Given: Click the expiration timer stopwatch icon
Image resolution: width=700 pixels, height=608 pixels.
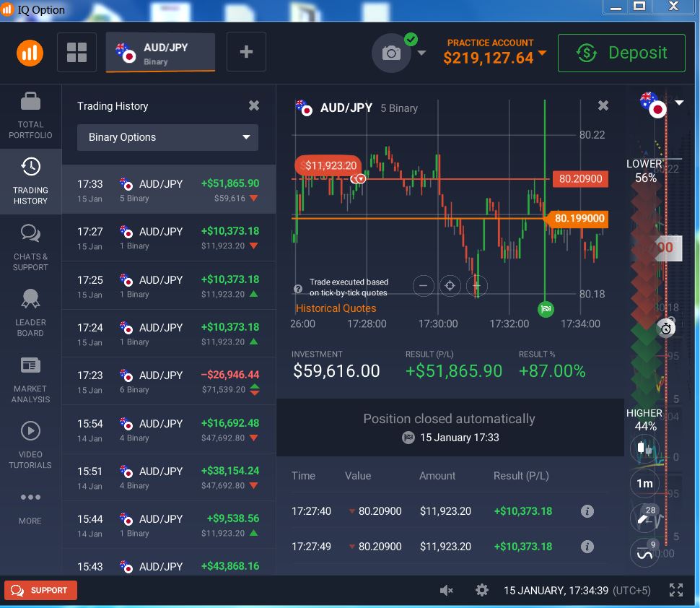Looking at the screenshot, I should 666,329.
